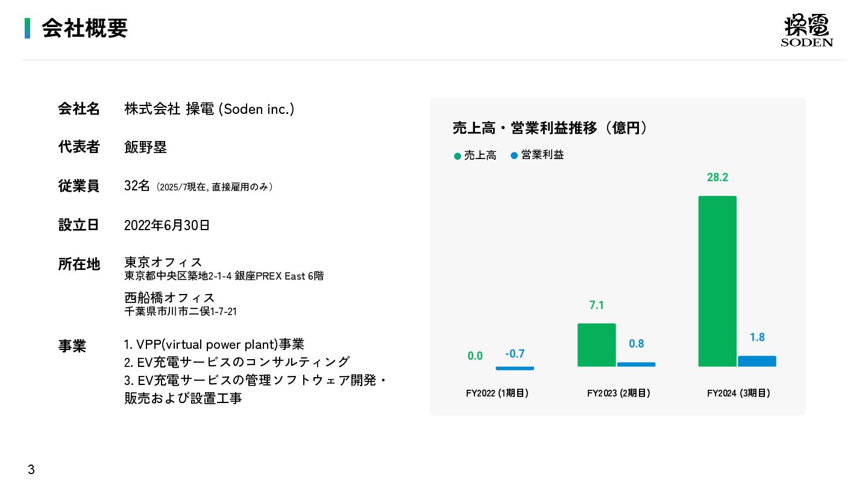The image size is (868, 488).
Task: Click the 西船橋オフィス heading
Action: (x=169, y=298)
